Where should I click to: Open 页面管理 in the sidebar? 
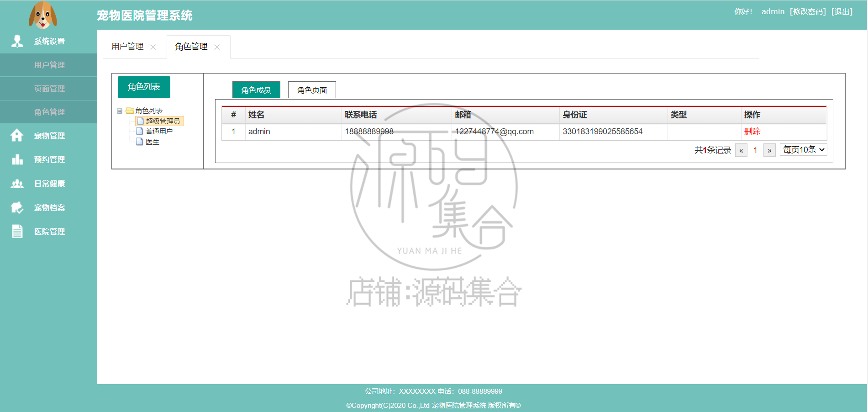pyautogui.click(x=48, y=89)
